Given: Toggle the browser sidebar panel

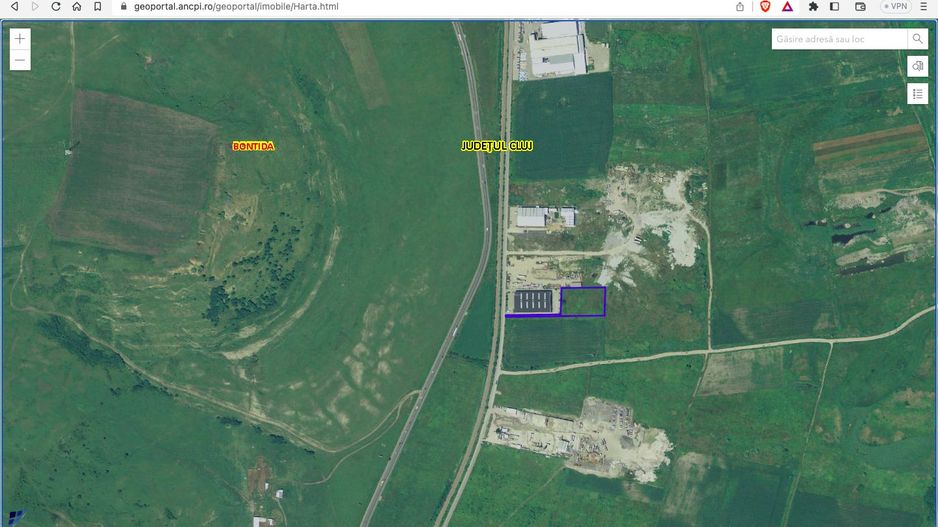Looking at the screenshot, I should pyautogui.click(x=835, y=7).
